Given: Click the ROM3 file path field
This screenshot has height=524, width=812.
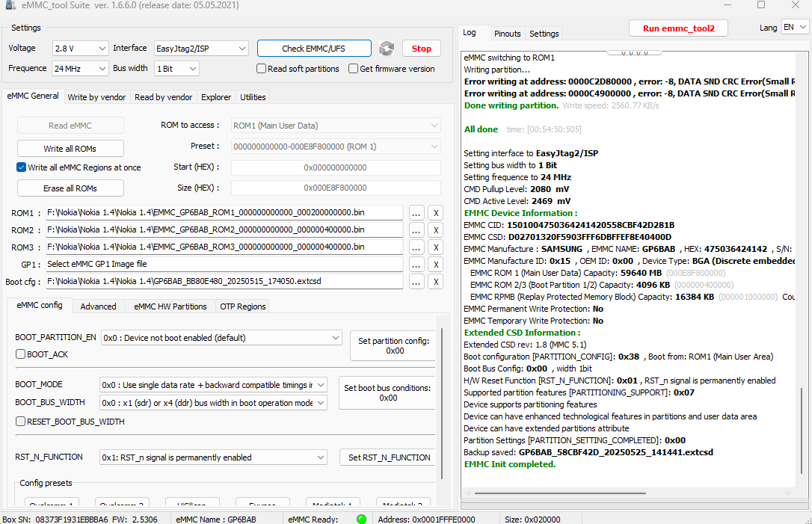Looking at the screenshot, I should point(224,247).
